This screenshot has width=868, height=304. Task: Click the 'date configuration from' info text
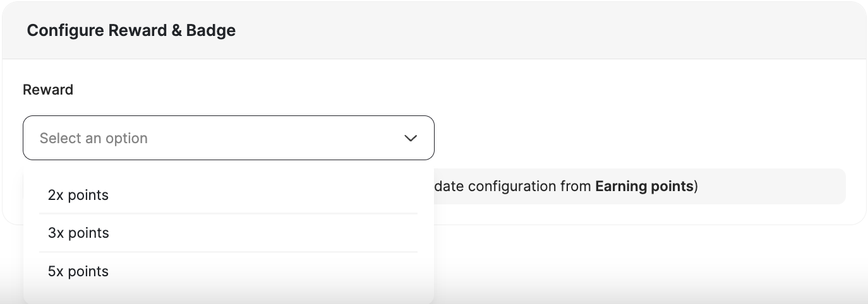513,187
